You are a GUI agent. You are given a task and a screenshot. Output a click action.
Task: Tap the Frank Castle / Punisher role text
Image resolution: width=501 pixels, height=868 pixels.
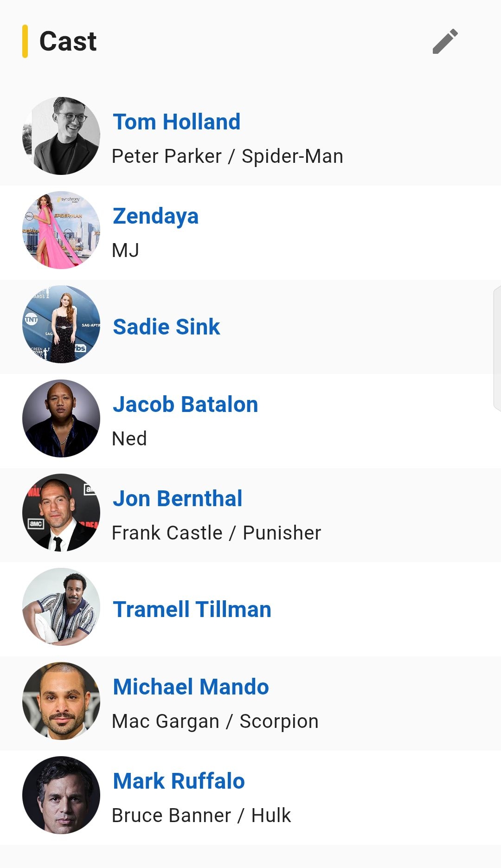pos(216,533)
